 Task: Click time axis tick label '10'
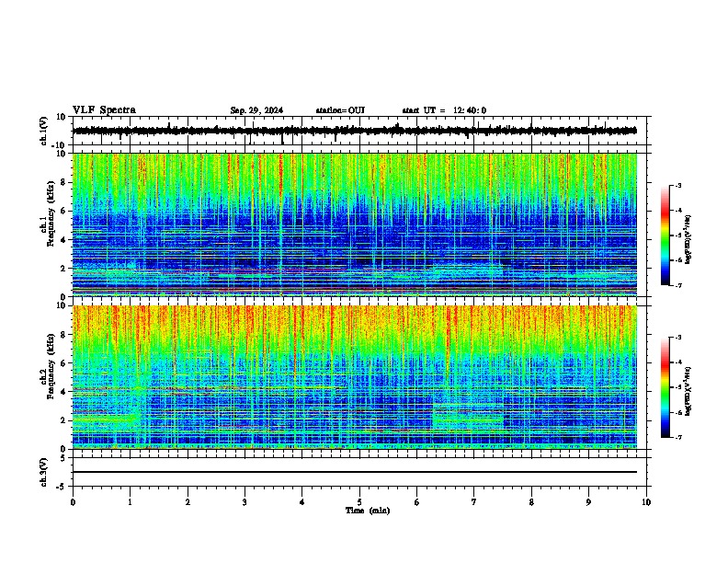(x=646, y=502)
